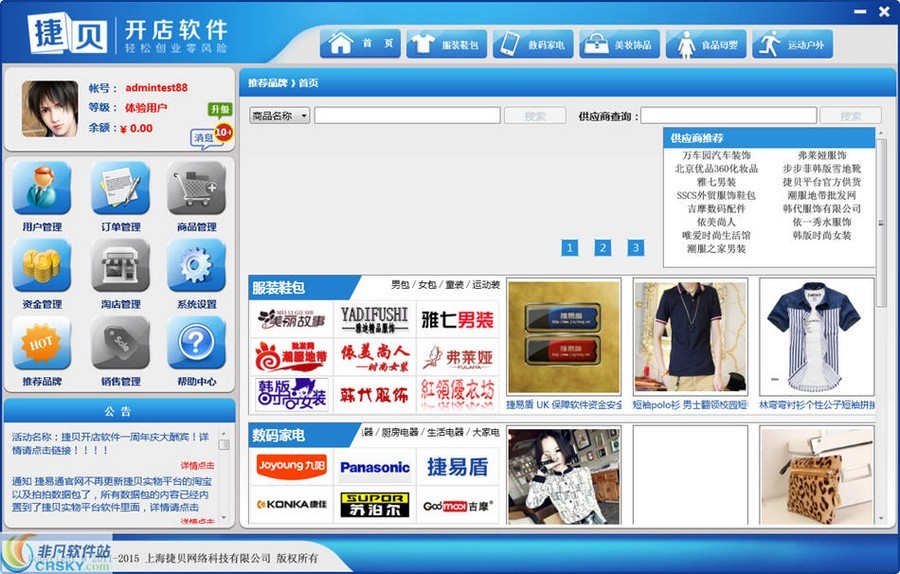
Task: Open 商品管理 shopping cart icon
Action: click(x=196, y=188)
